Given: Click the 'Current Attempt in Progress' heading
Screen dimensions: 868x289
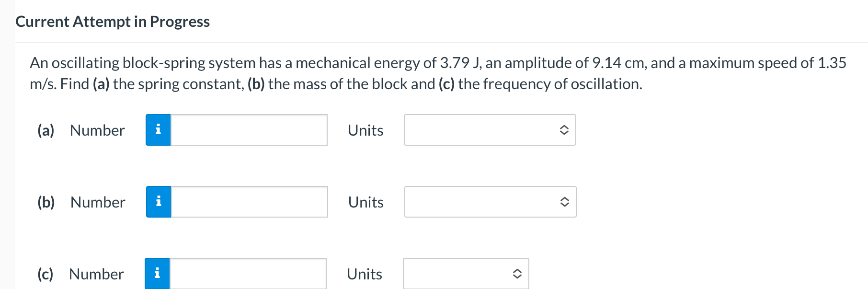Looking at the screenshot, I should coord(112,21).
